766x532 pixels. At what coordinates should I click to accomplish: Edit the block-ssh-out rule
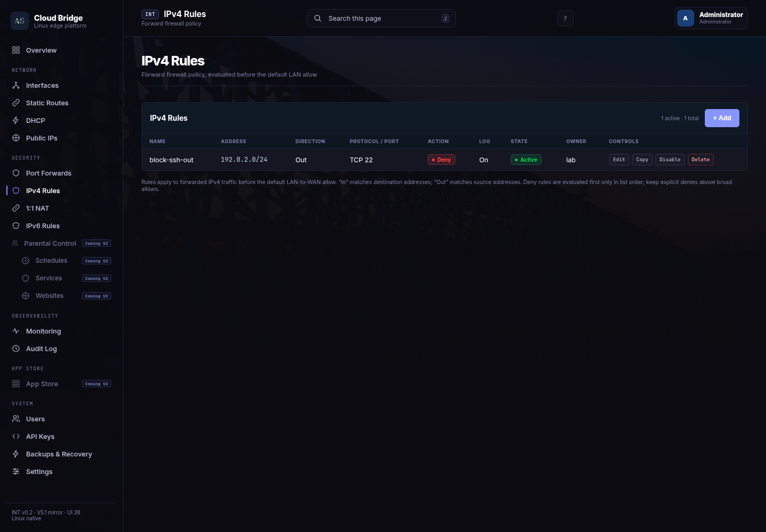[x=619, y=160]
